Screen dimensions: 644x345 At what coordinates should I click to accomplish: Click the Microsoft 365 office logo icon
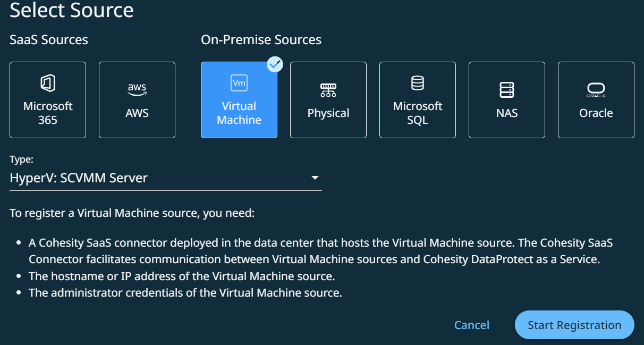48,83
